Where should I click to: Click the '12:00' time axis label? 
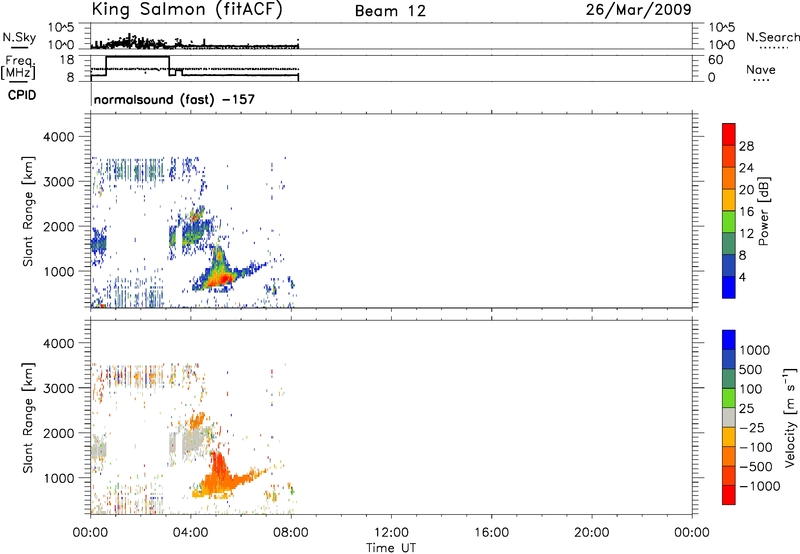click(x=391, y=533)
